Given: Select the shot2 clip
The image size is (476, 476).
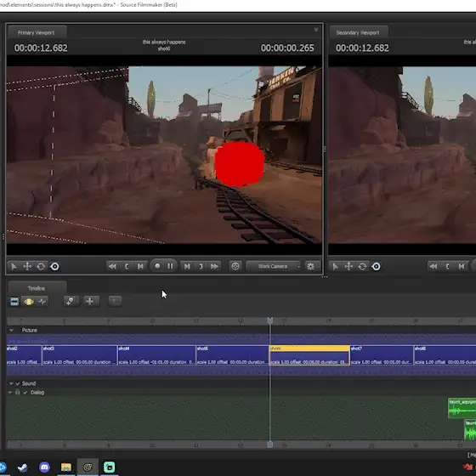Looking at the screenshot, I should 24,355.
